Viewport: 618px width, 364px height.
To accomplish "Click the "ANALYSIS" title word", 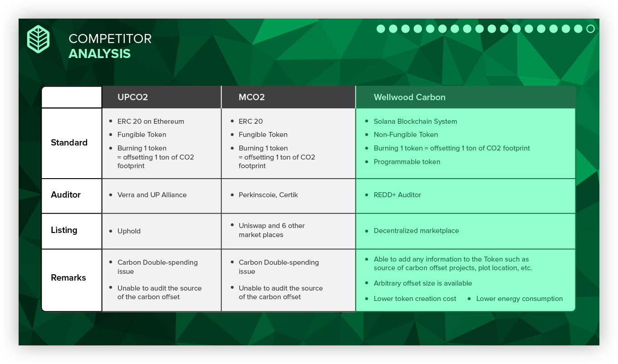I will coord(100,53).
